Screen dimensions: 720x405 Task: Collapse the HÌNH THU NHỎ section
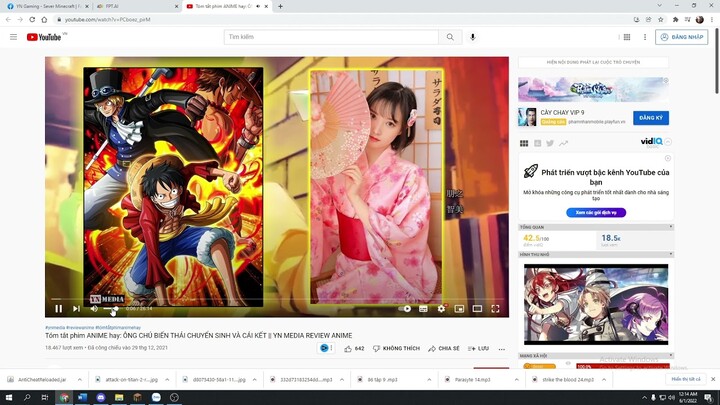[671, 254]
